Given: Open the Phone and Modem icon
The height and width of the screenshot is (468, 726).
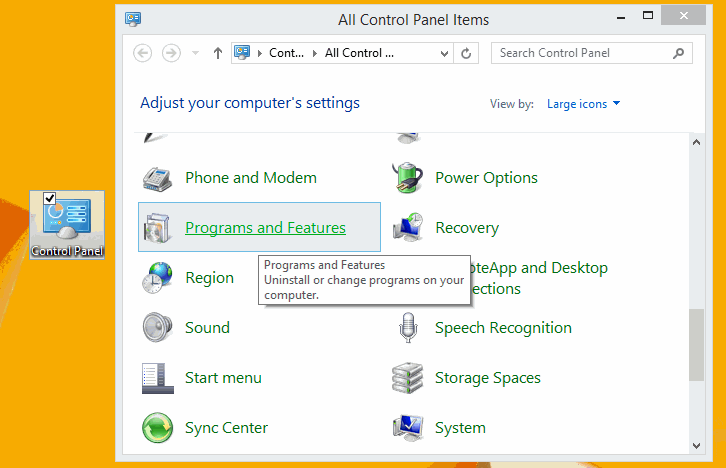Looking at the screenshot, I should pyautogui.click(x=157, y=179).
